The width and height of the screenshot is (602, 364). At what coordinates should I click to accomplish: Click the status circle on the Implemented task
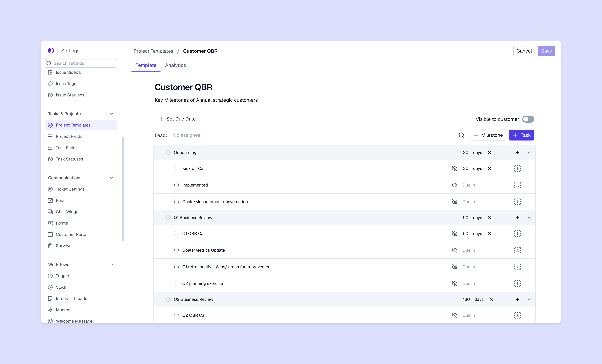pyautogui.click(x=176, y=185)
